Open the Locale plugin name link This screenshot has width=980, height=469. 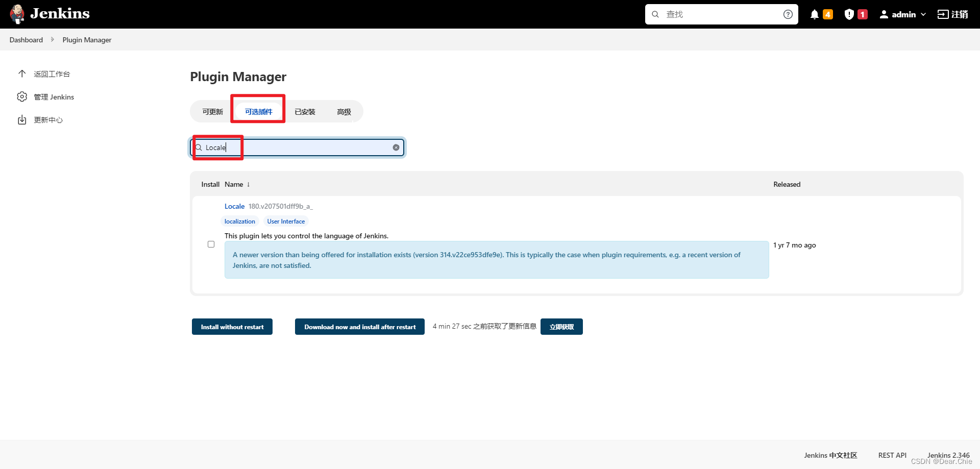pos(234,206)
